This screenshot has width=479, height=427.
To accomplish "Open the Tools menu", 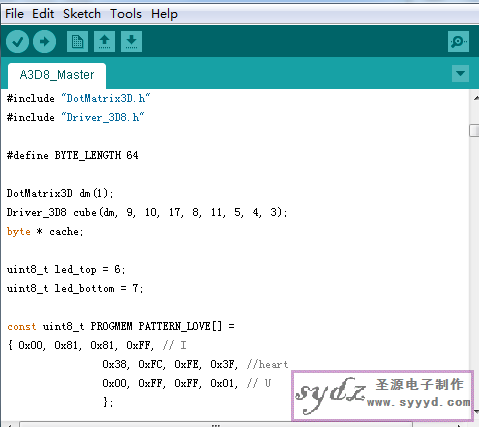I will pos(126,14).
